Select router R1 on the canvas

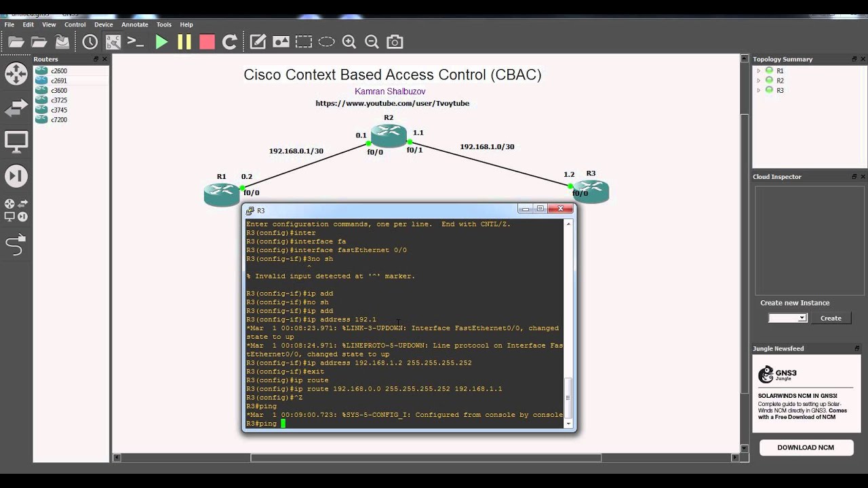tap(222, 195)
